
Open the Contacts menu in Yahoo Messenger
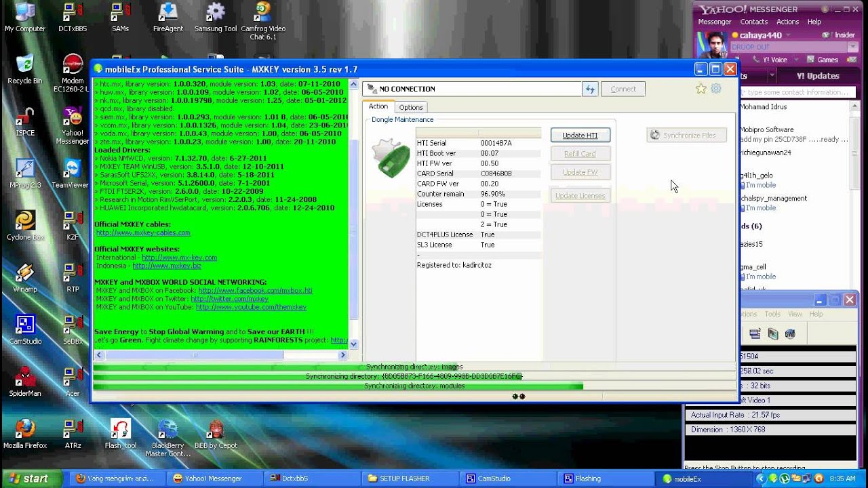pos(753,22)
